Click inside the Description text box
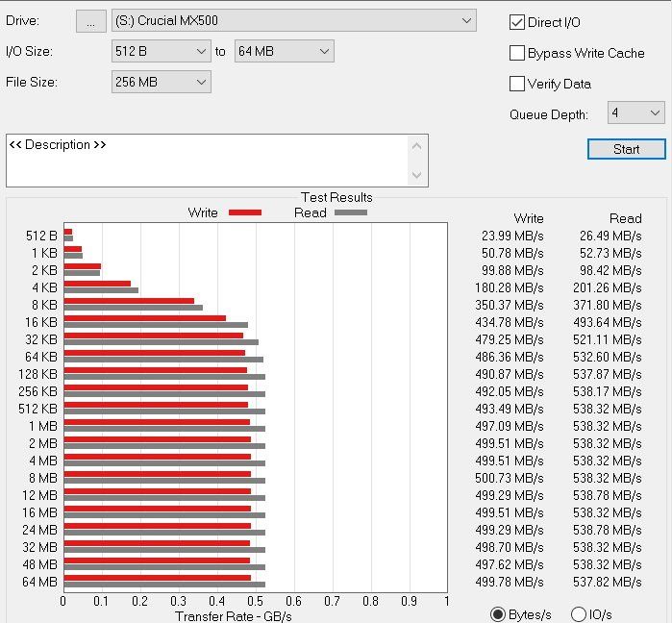 [206, 161]
